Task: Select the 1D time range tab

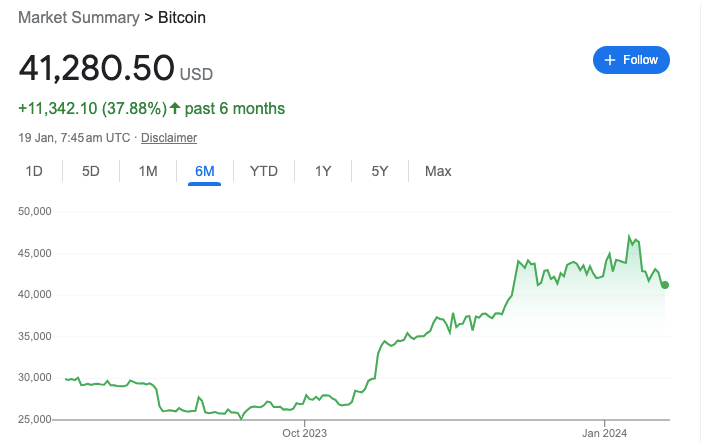Action: (34, 171)
